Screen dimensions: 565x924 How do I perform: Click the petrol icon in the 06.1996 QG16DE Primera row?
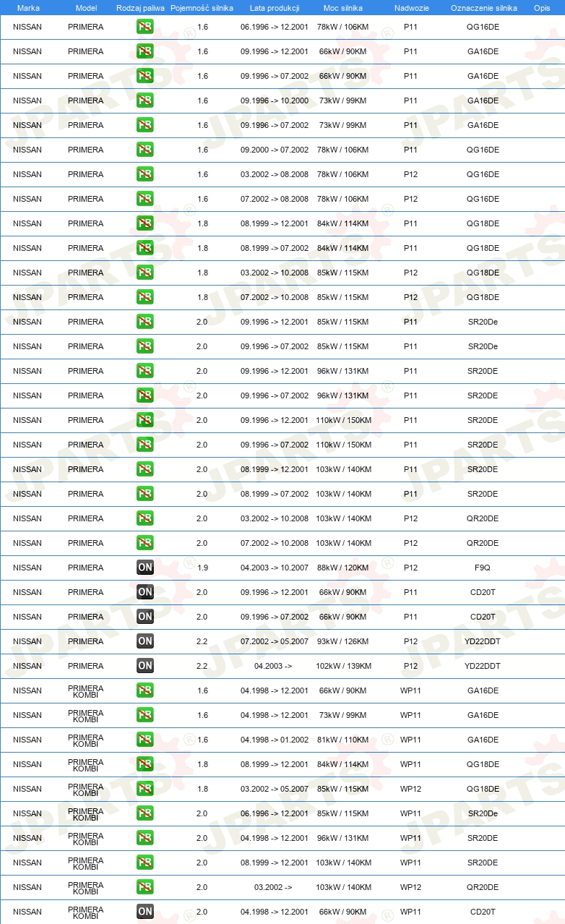click(145, 27)
